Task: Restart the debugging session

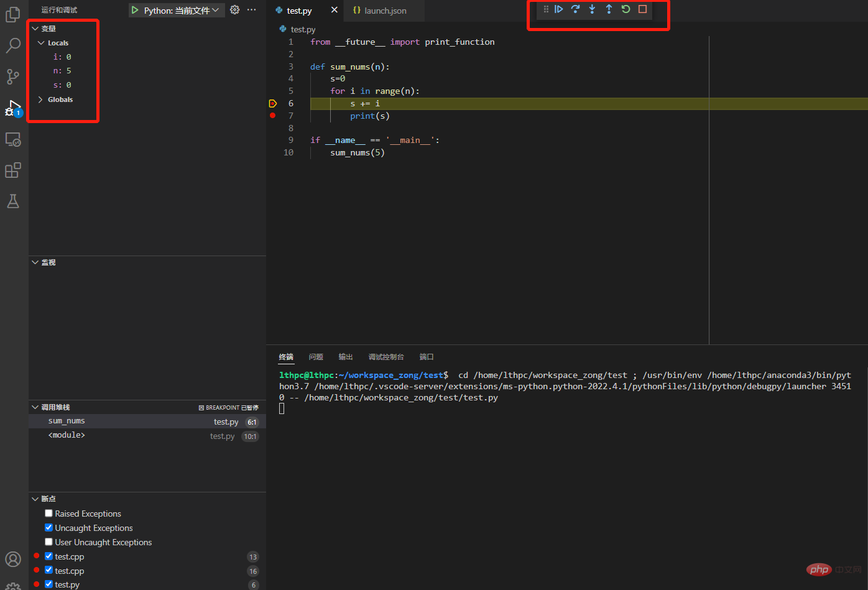Action: pos(626,9)
